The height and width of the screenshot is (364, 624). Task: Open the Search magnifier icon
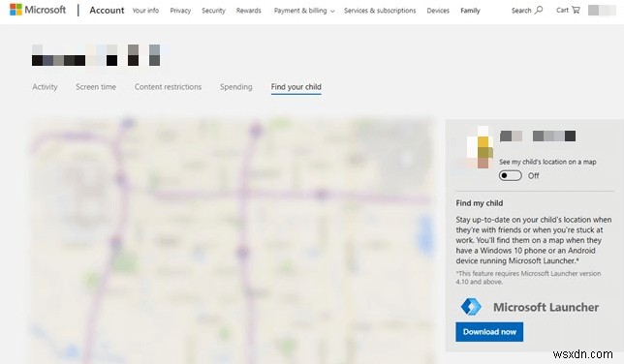point(539,10)
